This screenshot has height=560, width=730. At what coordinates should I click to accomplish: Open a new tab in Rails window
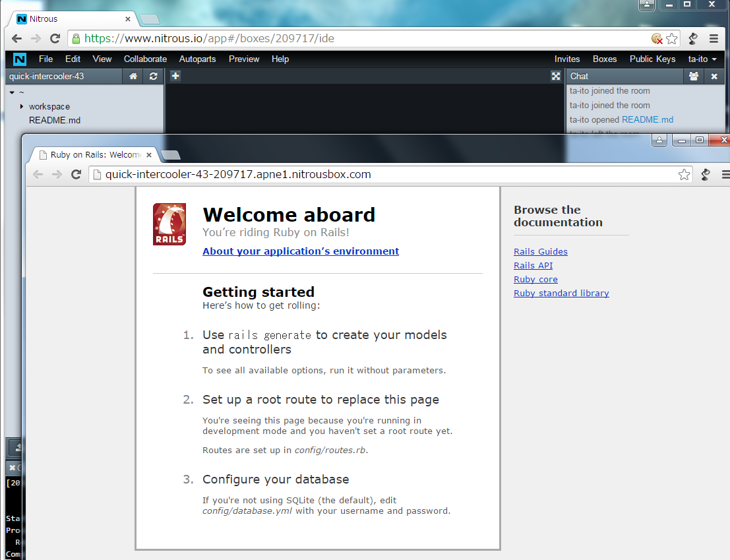(170, 155)
